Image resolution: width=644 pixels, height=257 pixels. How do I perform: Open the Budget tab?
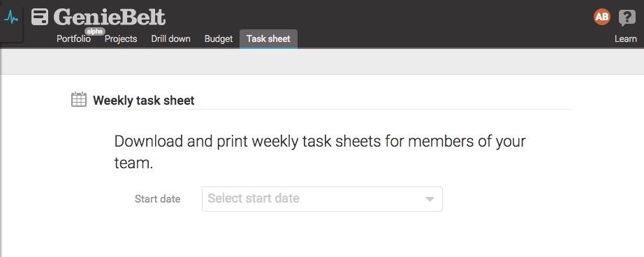tap(219, 39)
